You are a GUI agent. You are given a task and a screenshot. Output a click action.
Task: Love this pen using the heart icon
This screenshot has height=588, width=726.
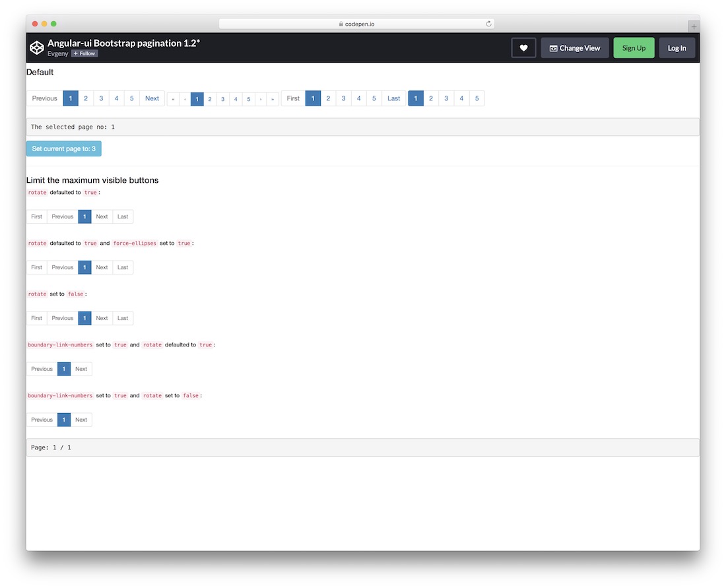(523, 48)
